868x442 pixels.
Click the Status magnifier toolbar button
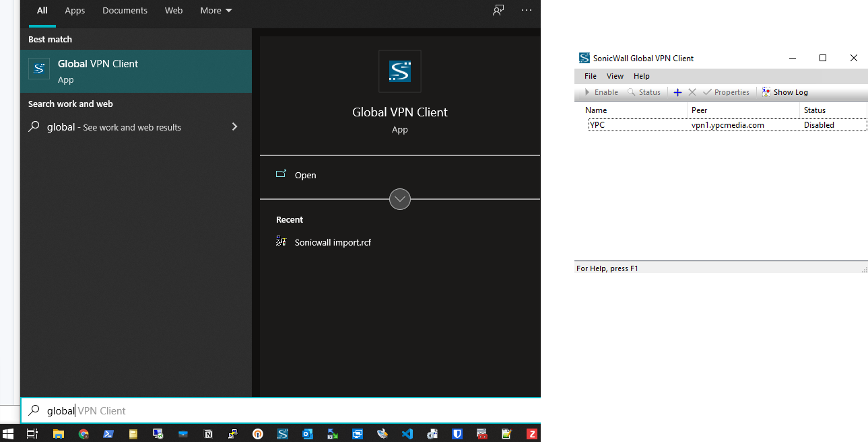pyautogui.click(x=644, y=92)
